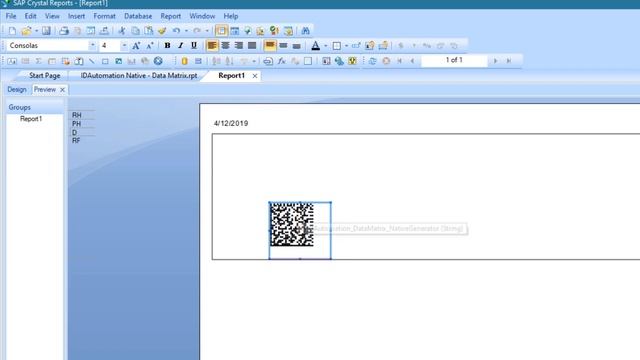Image resolution: width=640 pixels, height=360 pixels.
Task: Click the highlighted vertical Align Top button
Action: [x=270, y=45]
